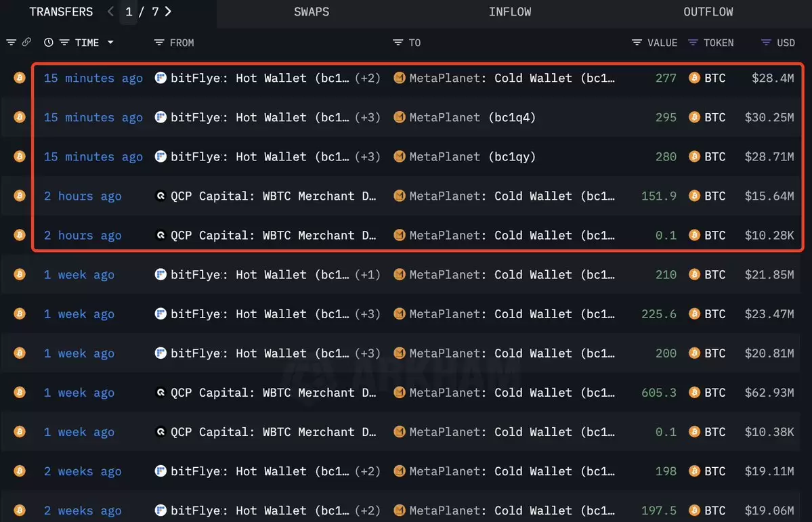Viewport: 812px width, 522px height.
Task: Switch to the OUTFLOW tab
Action: (708, 12)
